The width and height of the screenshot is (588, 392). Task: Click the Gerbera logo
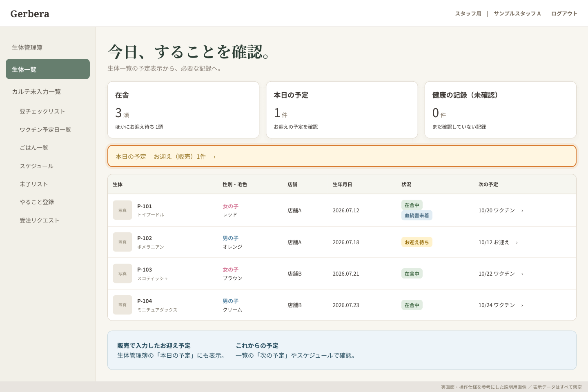[30, 14]
